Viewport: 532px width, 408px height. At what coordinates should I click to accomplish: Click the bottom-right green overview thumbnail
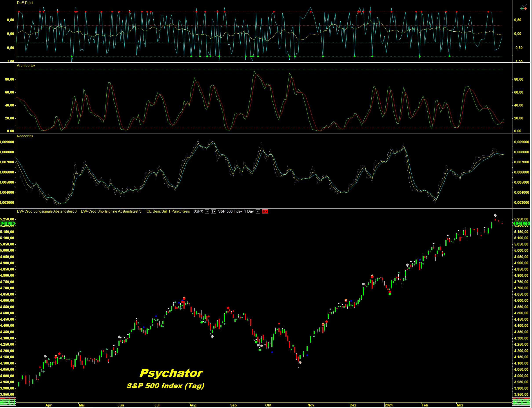click(x=521, y=401)
